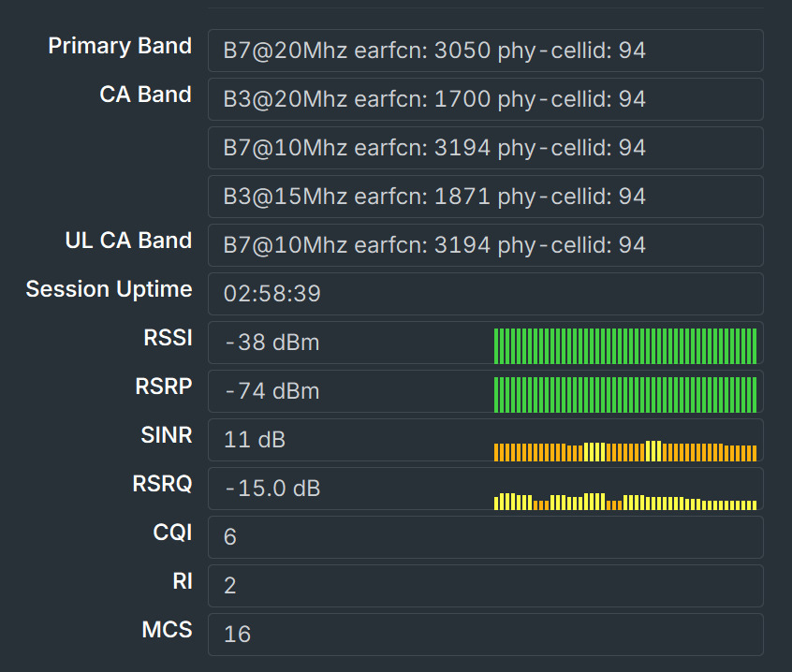The height and width of the screenshot is (672, 792).
Task: Click the Primary Band label
Action: (x=120, y=46)
